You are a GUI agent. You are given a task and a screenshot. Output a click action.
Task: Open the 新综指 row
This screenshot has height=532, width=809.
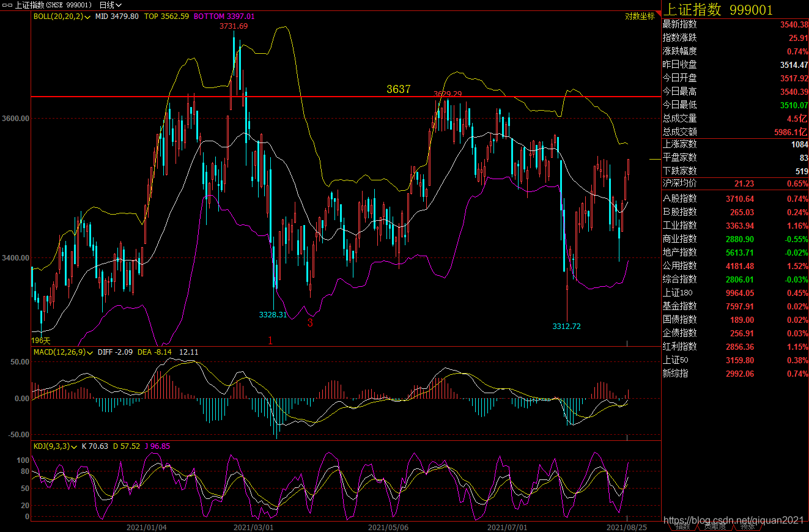click(x=736, y=374)
